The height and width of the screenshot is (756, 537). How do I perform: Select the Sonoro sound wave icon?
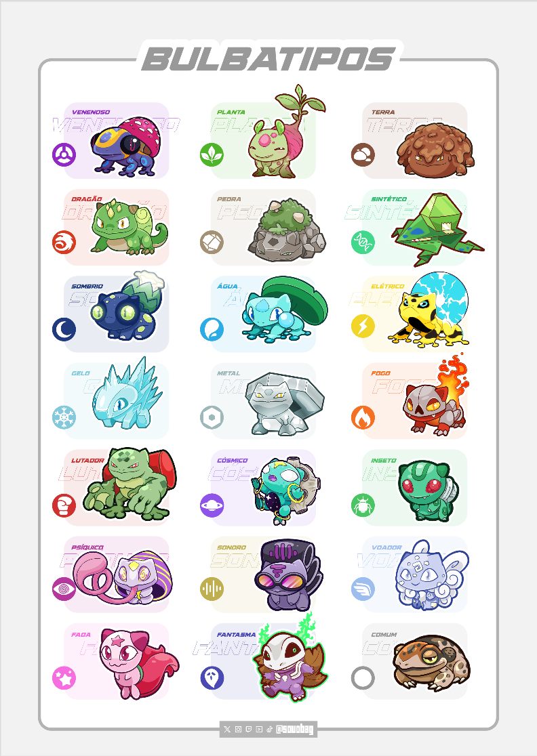(x=212, y=589)
